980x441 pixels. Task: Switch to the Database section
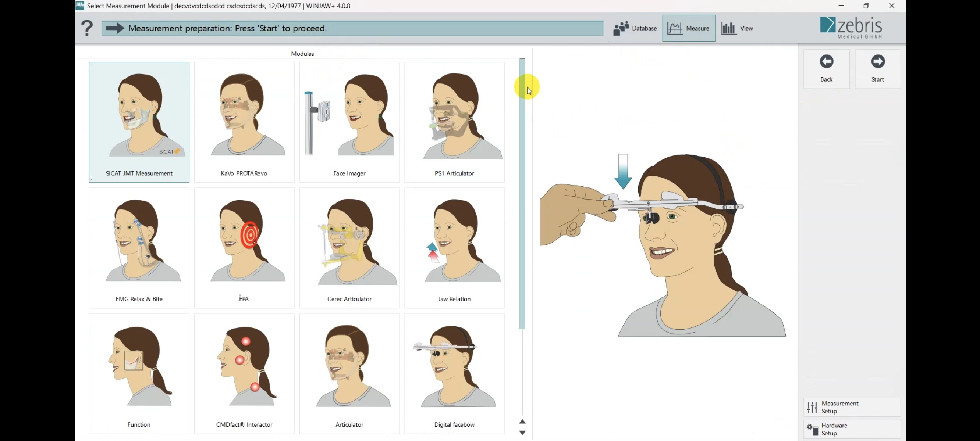(x=635, y=28)
